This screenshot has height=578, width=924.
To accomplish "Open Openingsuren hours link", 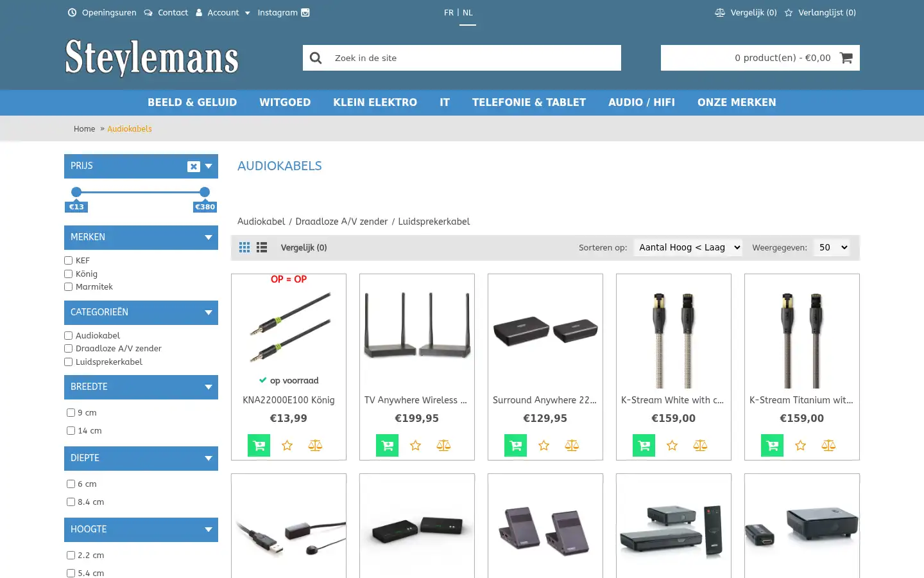I will coord(102,12).
